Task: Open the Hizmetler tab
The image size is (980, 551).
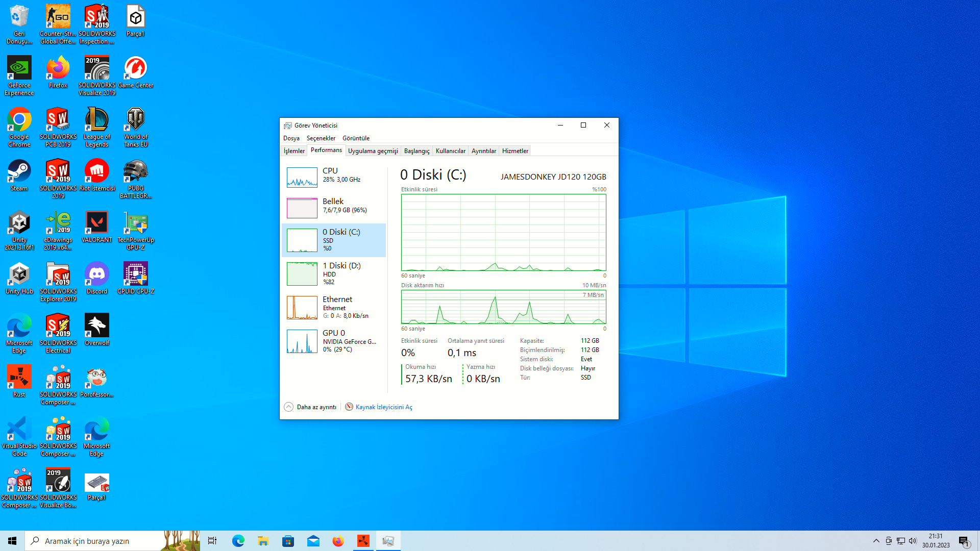Action: tap(514, 151)
